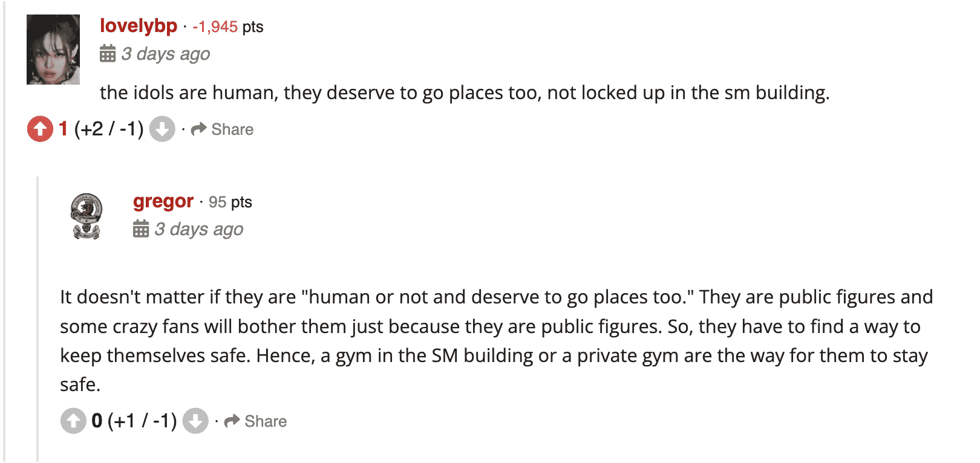This screenshot has width=980, height=463.
Task: Click the '3 days ago' timestamp on gregor's reply
Action: (x=200, y=229)
